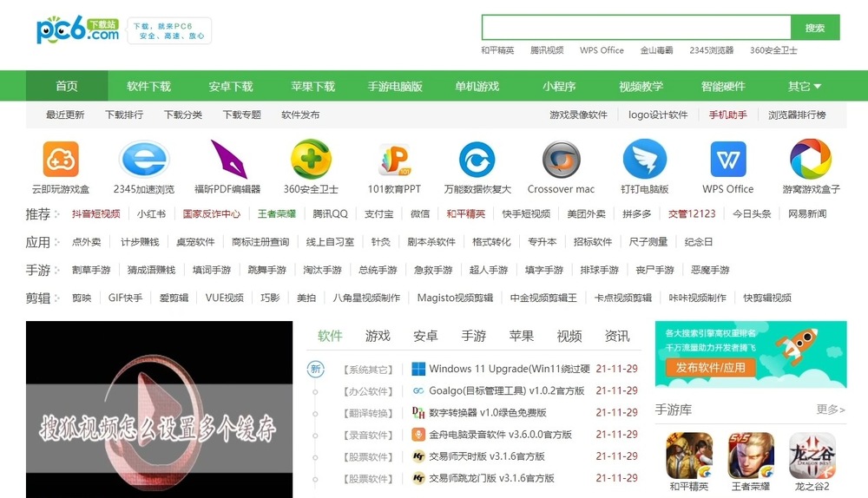The height and width of the screenshot is (498, 868).
Task: Play the 搜狐视频怎么设置多个缓存 video thumbnail
Action: (x=160, y=410)
